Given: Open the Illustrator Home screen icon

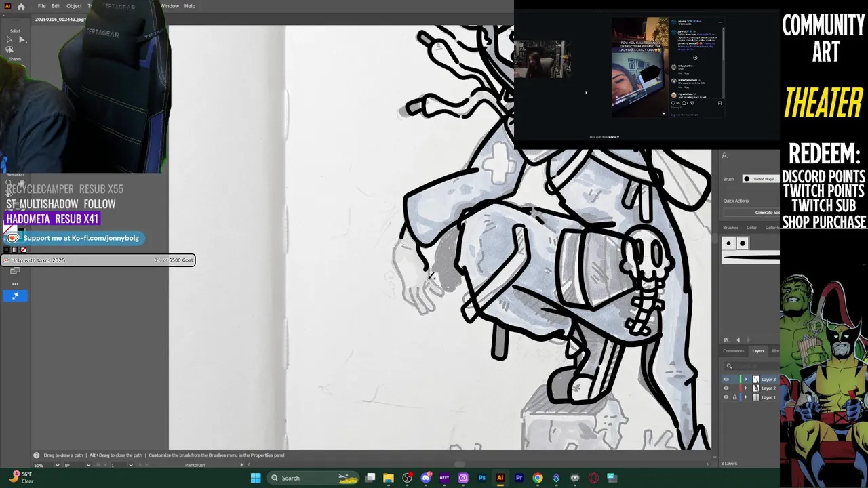Looking at the screenshot, I should (x=21, y=6).
